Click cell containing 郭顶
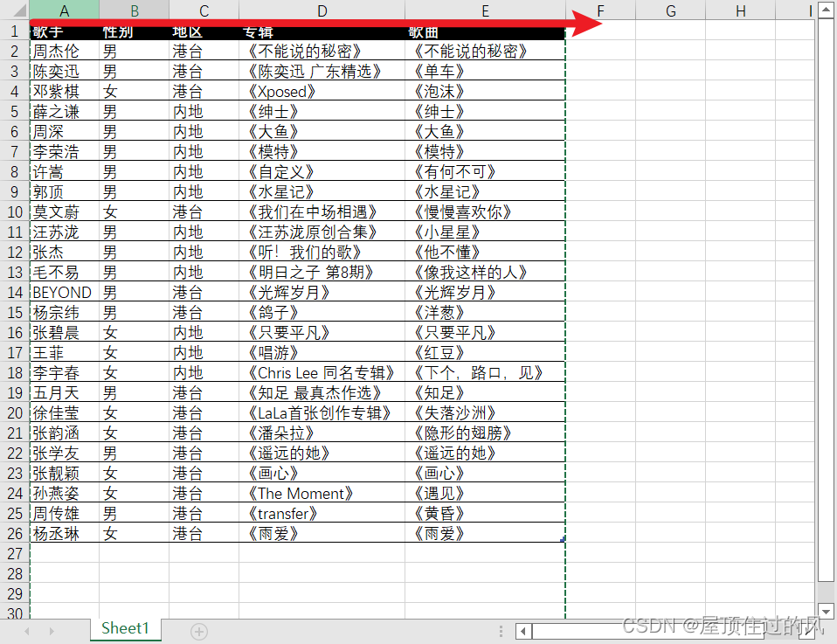837x644 pixels. click(65, 191)
